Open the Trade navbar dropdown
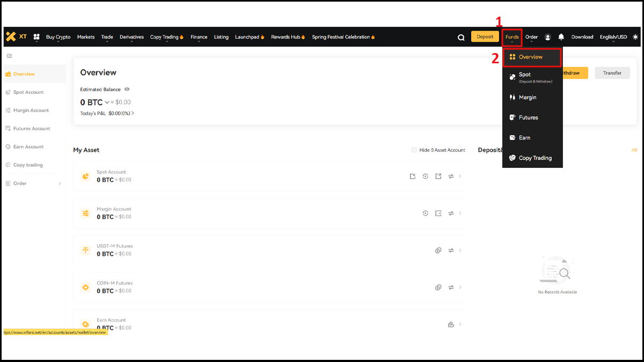The height and width of the screenshot is (362, 644). tap(107, 37)
